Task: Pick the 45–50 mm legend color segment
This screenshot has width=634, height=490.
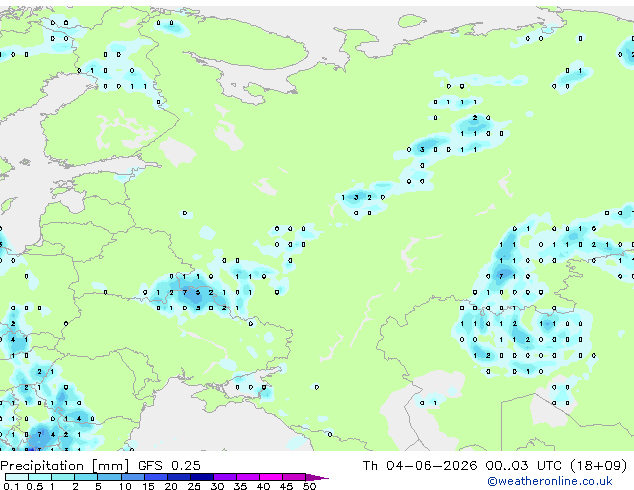Action: click(x=294, y=477)
